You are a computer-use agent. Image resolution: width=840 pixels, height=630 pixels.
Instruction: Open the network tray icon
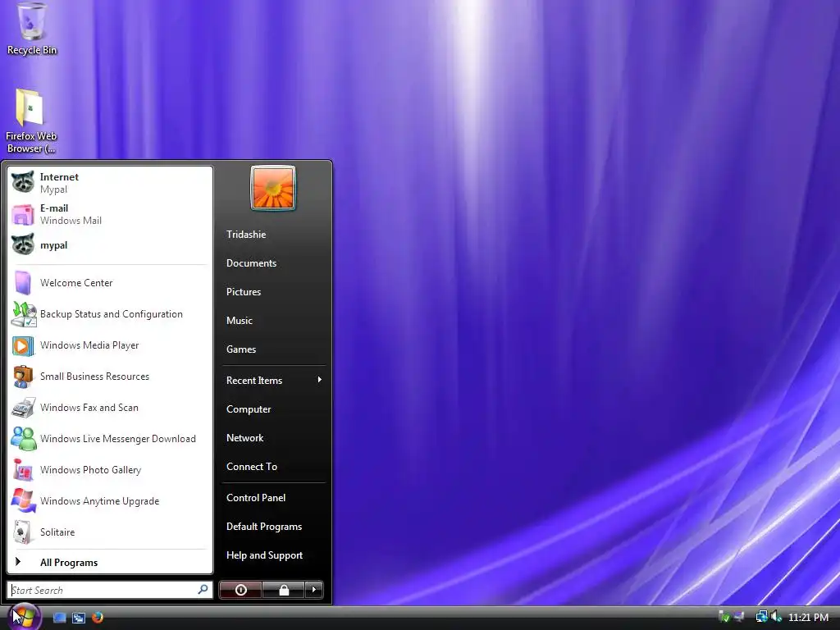[761, 617]
